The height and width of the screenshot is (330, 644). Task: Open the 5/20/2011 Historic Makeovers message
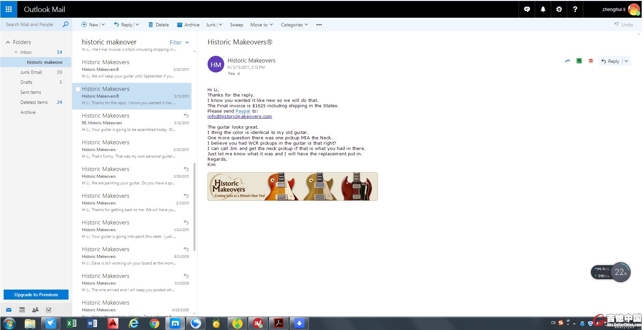132,69
